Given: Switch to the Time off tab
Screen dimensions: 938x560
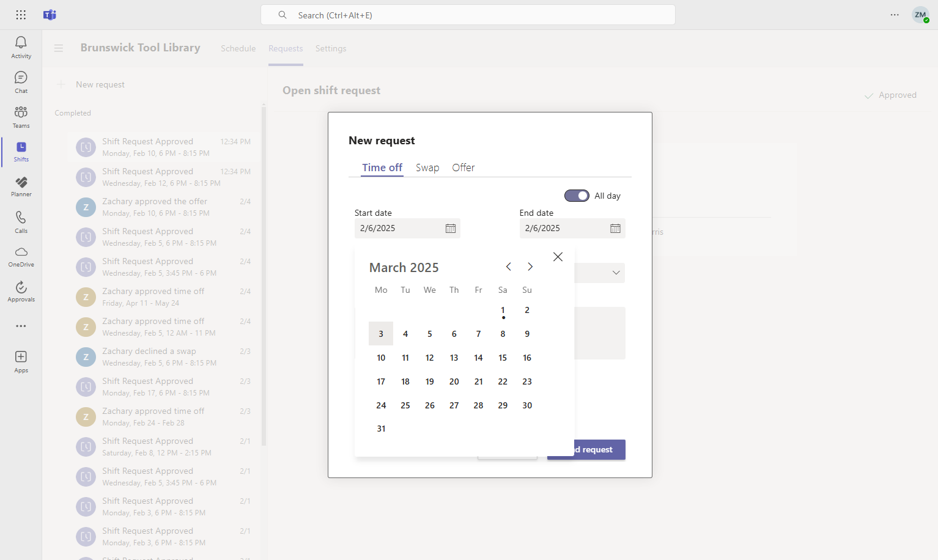Looking at the screenshot, I should [x=382, y=168].
